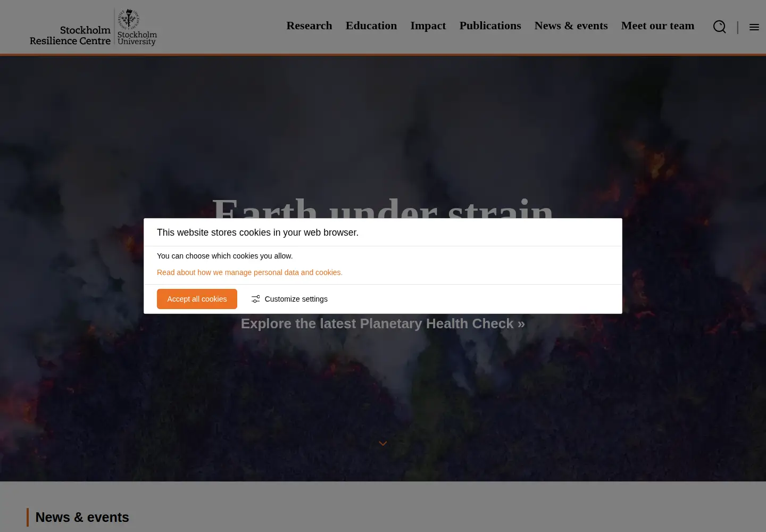Open the News & events menu

tap(571, 26)
